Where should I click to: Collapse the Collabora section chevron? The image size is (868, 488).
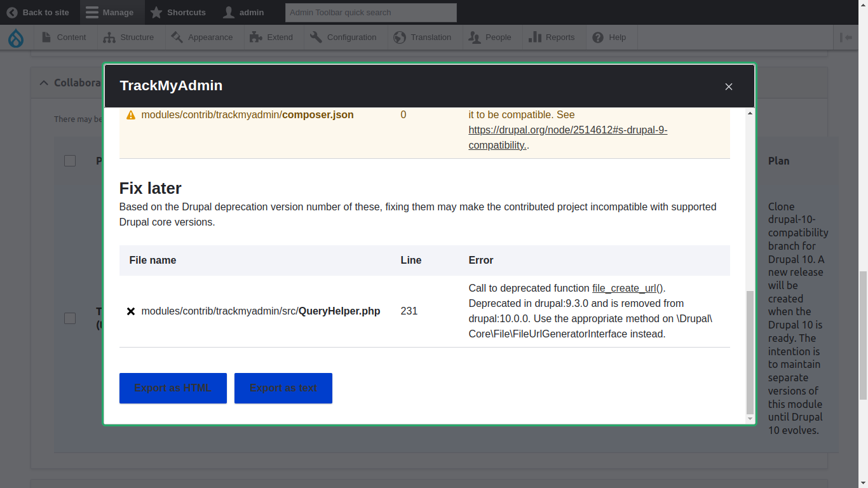43,83
